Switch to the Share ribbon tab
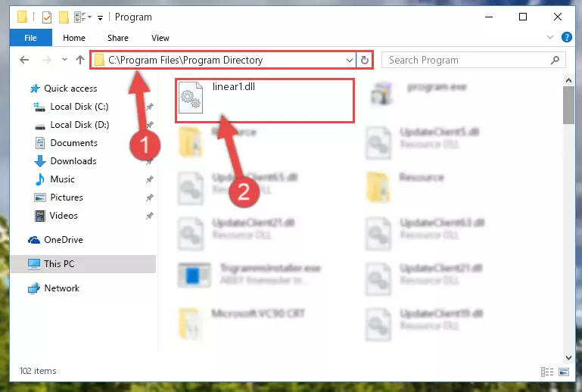 coord(117,38)
